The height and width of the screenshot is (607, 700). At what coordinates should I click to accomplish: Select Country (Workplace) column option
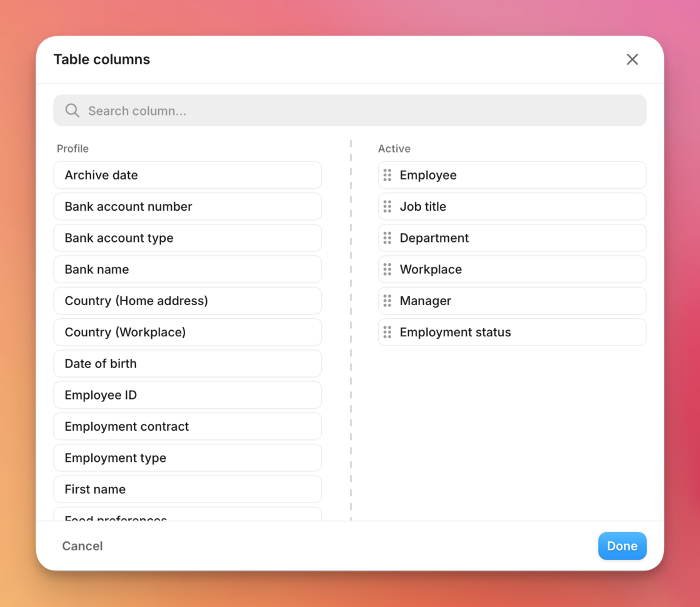coord(187,333)
